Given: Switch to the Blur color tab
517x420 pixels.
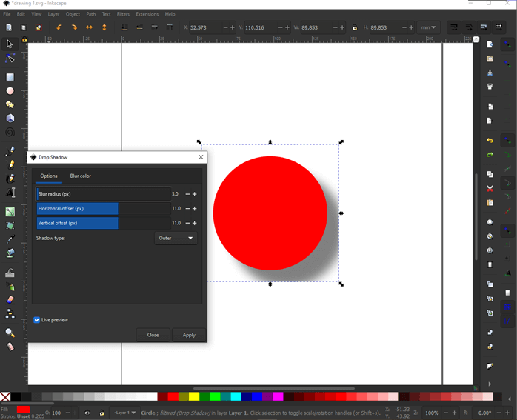Looking at the screenshot, I should pyautogui.click(x=81, y=176).
